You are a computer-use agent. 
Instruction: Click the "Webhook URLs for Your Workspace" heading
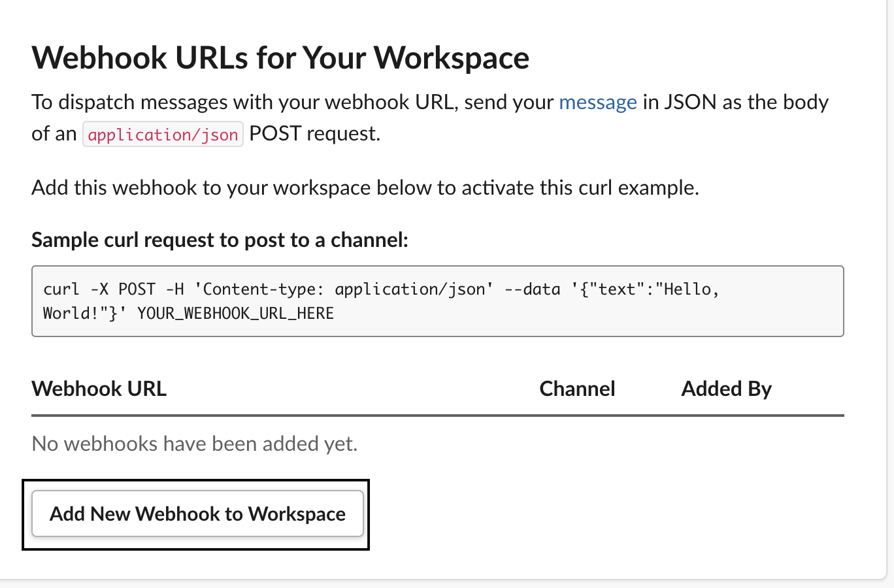(280, 57)
